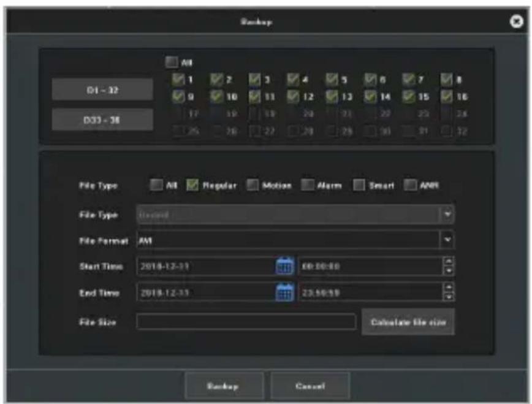Uncheck channel 13 checkbox
532x404 pixels.
pos(332,97)
